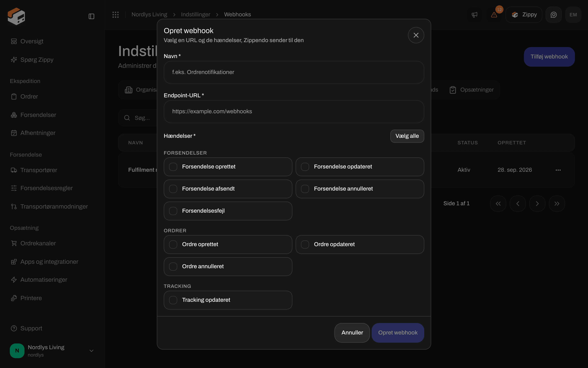Screen dimensions: 588x368
Task: Click the Vælg alle button
Action: coord(407,136)
